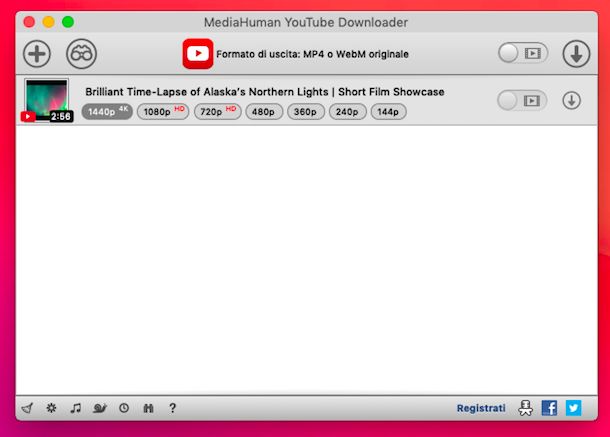Open the binoculars search tracking icon
The image size is (610, 437).
pyautogui.click(x=81, y=54)
